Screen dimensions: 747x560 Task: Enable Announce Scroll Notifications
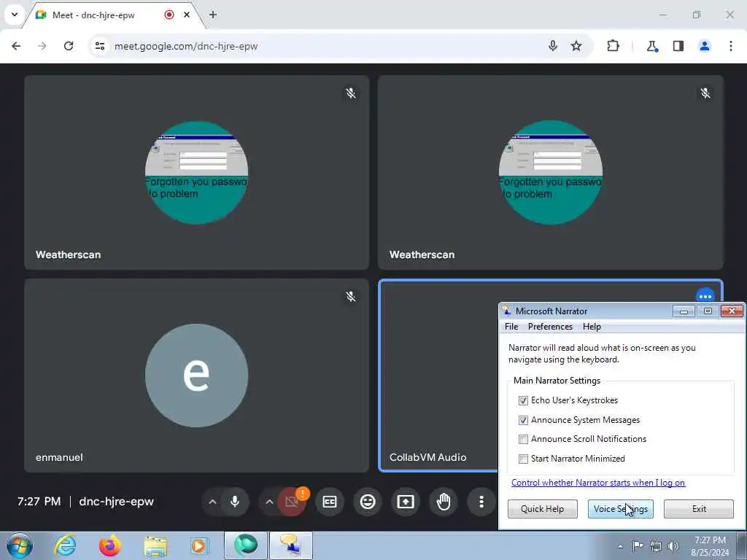click(523, 439)
